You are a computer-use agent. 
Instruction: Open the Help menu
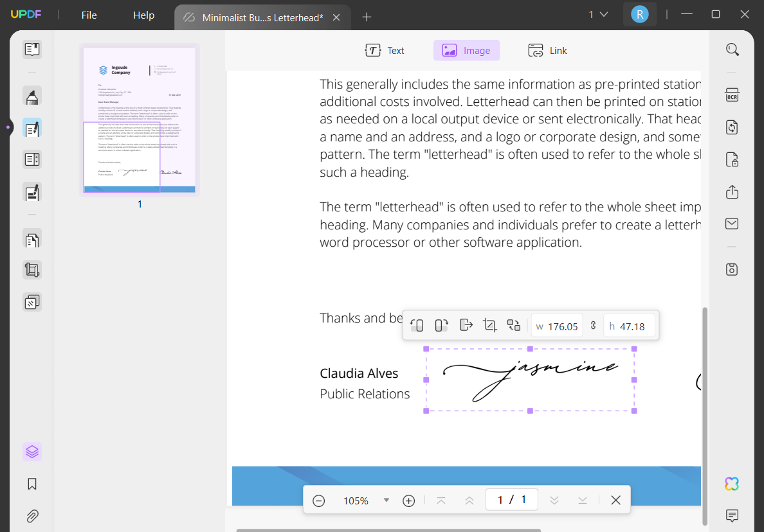pos(143,15)
